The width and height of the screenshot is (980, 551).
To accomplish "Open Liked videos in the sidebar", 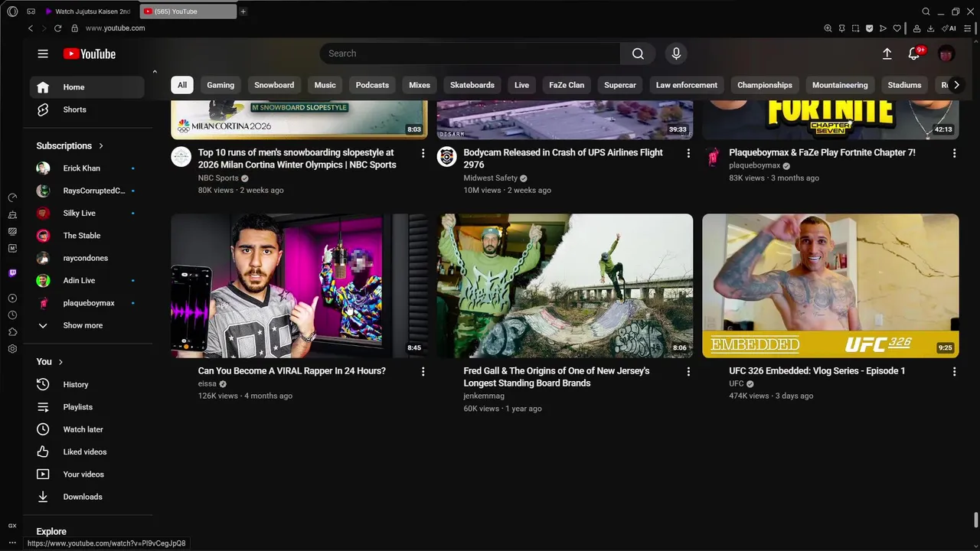I will [87, 452].
